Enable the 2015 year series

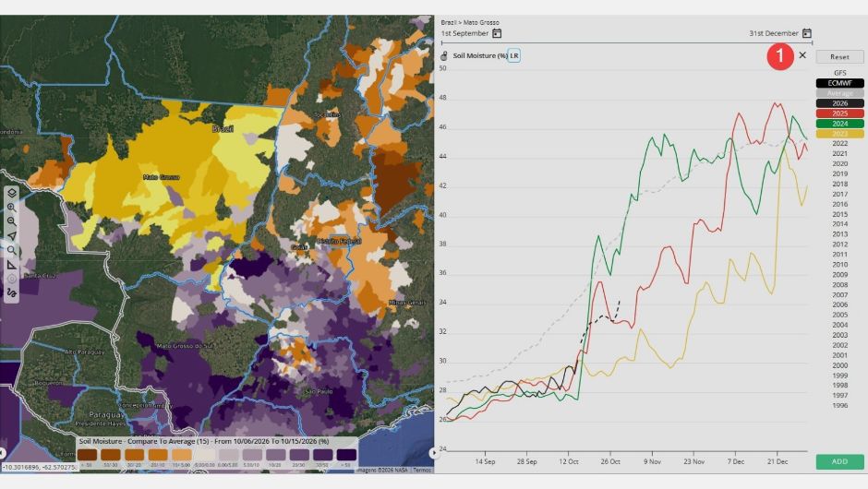[839, 214]
